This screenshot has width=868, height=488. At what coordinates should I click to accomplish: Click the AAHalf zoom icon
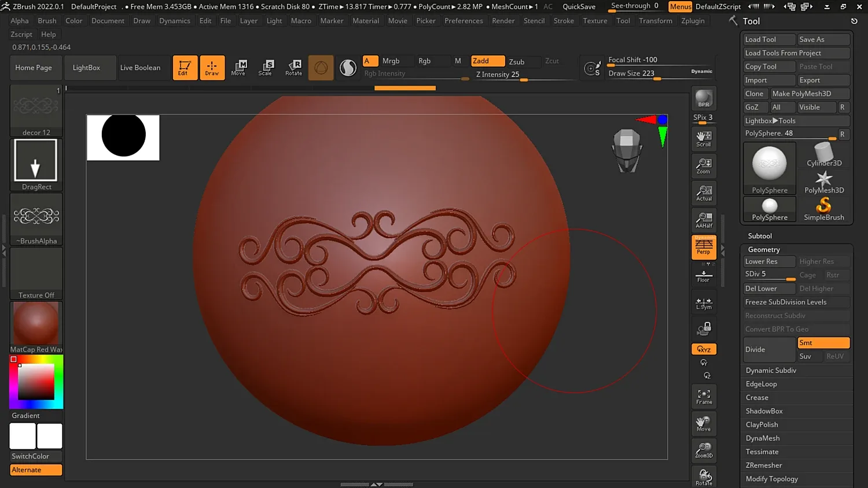pyautogui.click(x=704, y=220)
